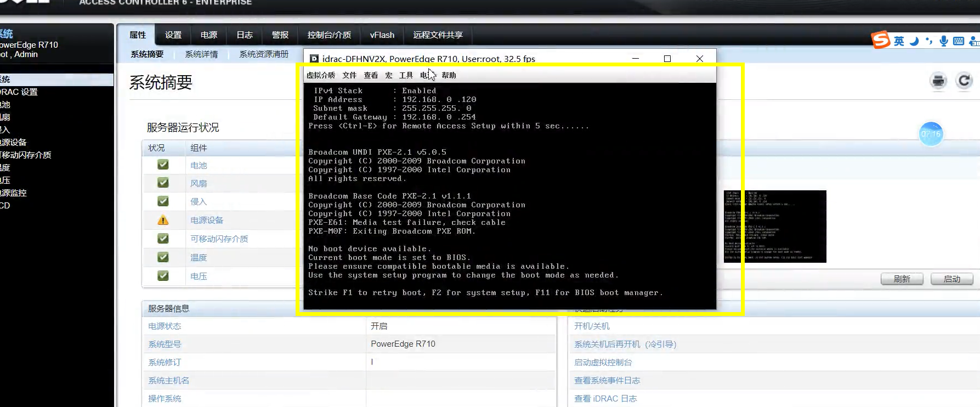980x407 pixels.
Task: Click the status icon for 电压 row
Action: coord(163,275)
